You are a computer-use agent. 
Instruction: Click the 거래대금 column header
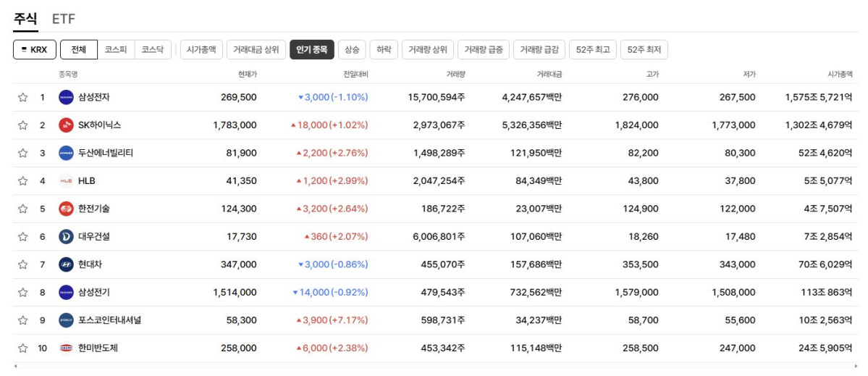pos(549,74)
